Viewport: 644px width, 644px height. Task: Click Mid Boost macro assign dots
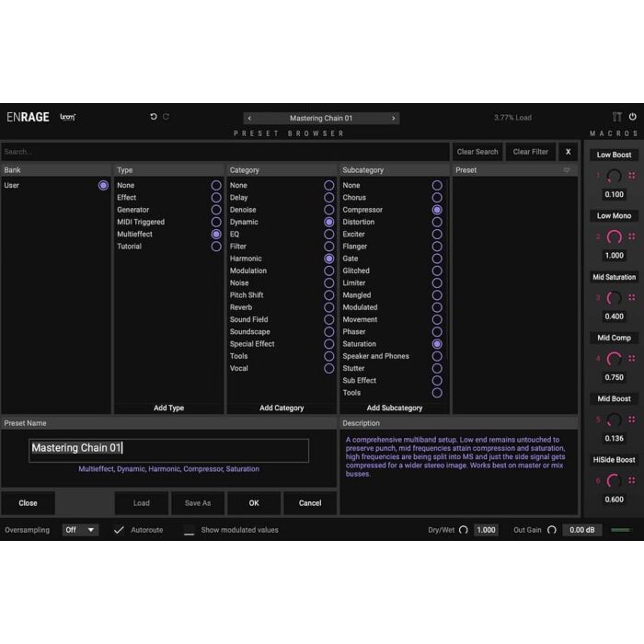[632, 420]
